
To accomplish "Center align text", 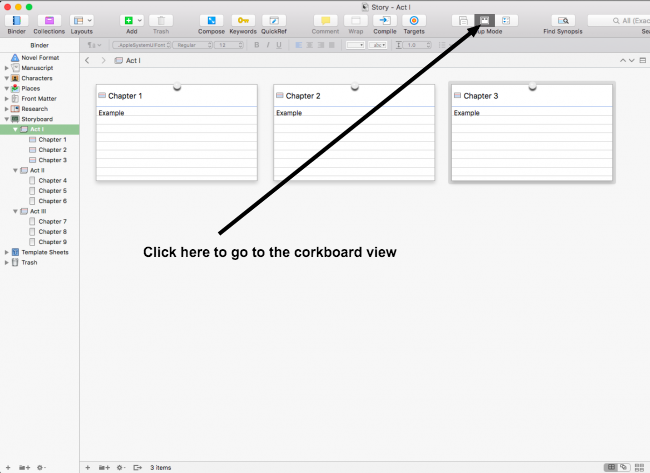I will coord(310,45).
